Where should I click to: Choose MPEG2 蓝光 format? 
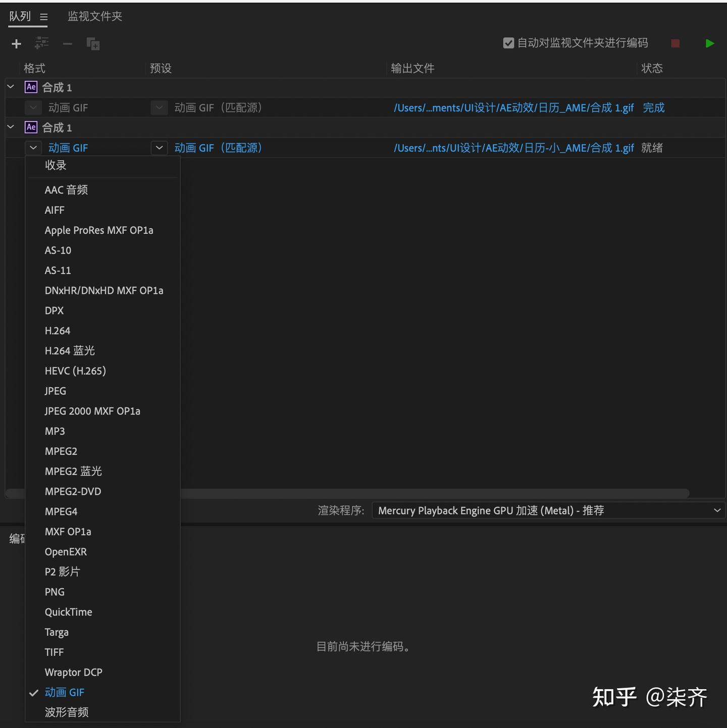click(103, 472)
